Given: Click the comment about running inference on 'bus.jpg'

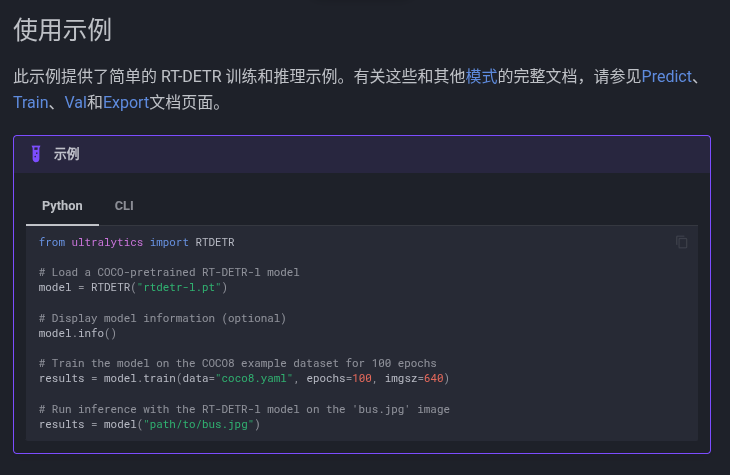Looking at the screenshot, I should pos(244,409).
